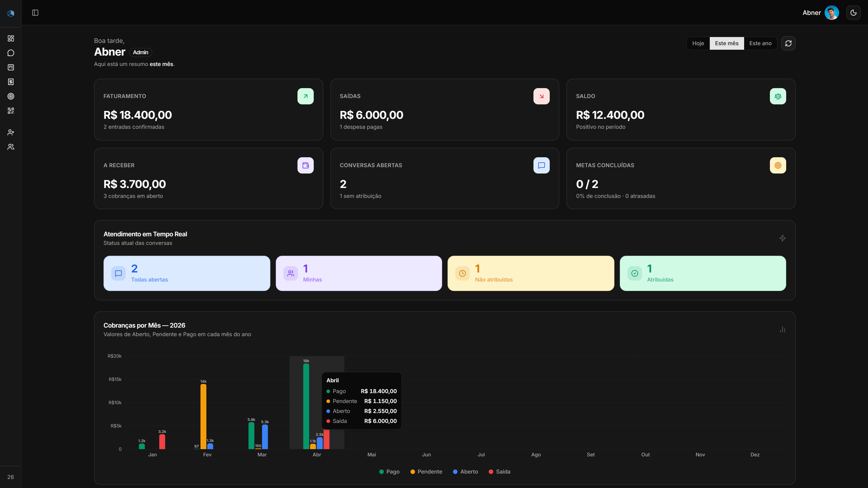This screenshot has width=868, height=488.
Task: Select the Hoje period tab
Action: coord(698,43)
